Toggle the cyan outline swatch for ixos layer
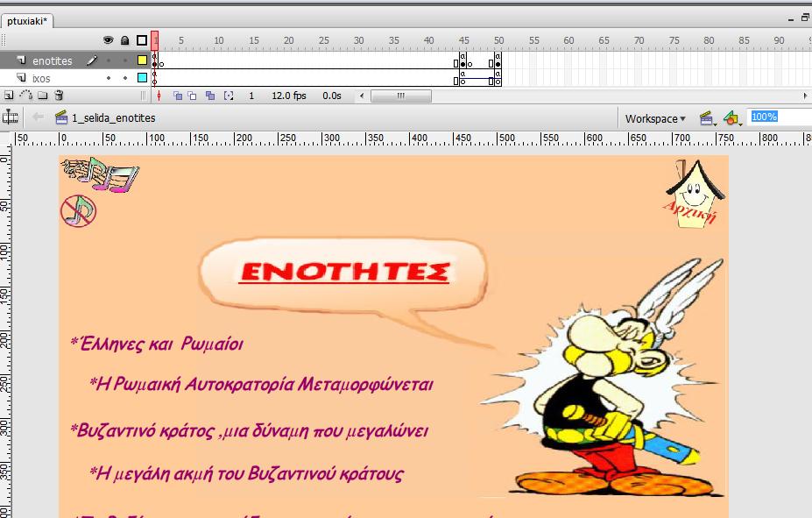 point(142,78)
